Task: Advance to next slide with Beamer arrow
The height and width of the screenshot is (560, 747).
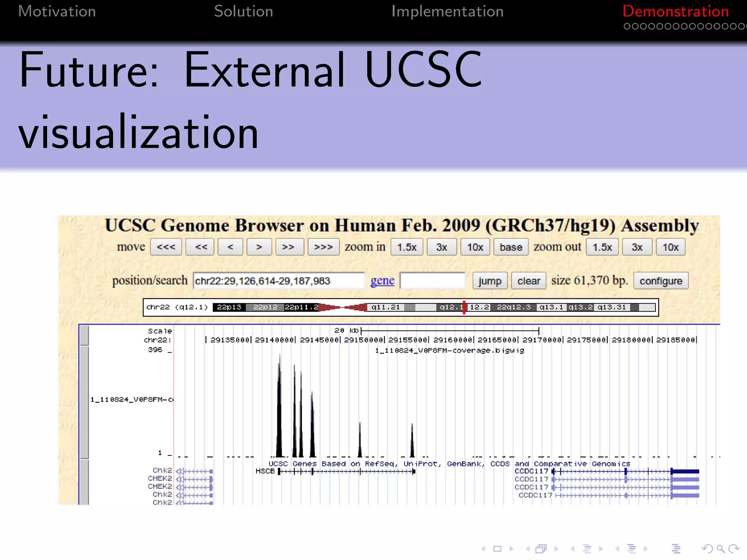Action: (512, 549)
